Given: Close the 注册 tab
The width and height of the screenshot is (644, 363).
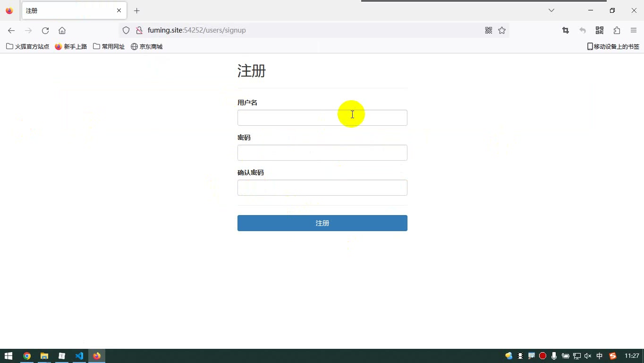Looking at the screenshot, I should tap(119, 10).
